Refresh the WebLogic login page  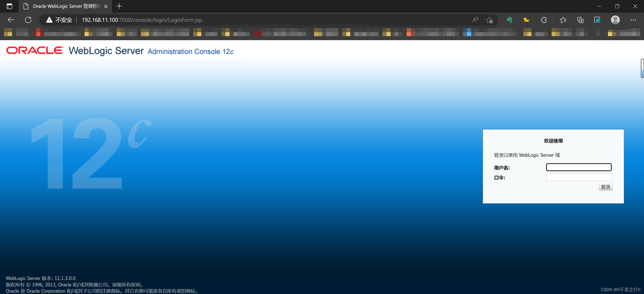pyautogui.click(x=28, y=20)
